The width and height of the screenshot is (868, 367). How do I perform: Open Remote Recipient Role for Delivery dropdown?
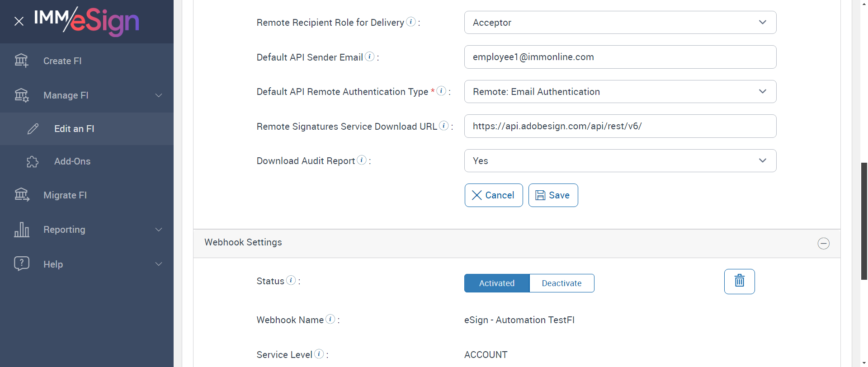[x=620, y=23]
